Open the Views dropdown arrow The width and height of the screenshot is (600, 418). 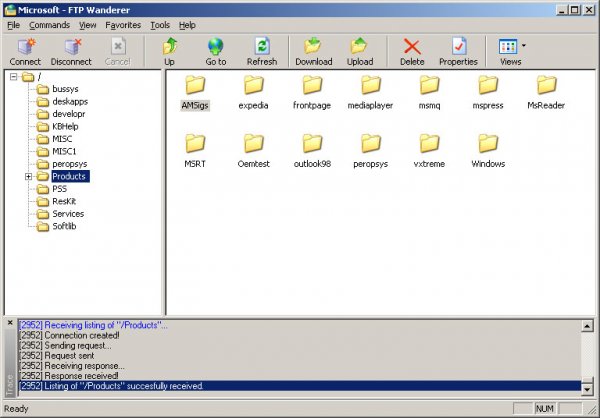coord(524,46)
